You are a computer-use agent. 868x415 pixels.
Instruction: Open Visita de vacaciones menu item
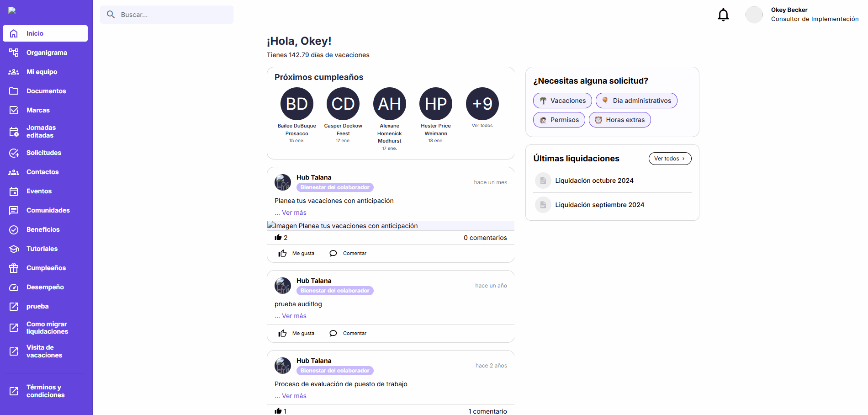click(45, 351)
